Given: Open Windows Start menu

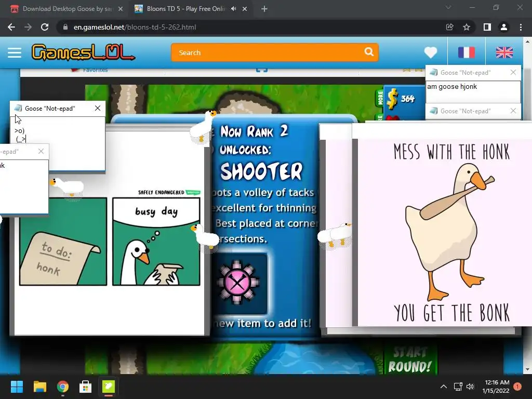Looking at the screenshot, I should click(17, 387).
